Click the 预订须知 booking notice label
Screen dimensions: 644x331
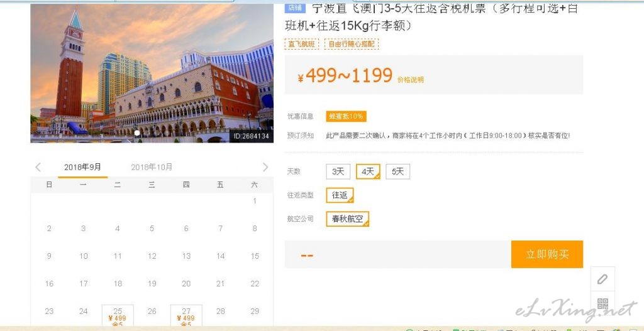tap(300, 136)
